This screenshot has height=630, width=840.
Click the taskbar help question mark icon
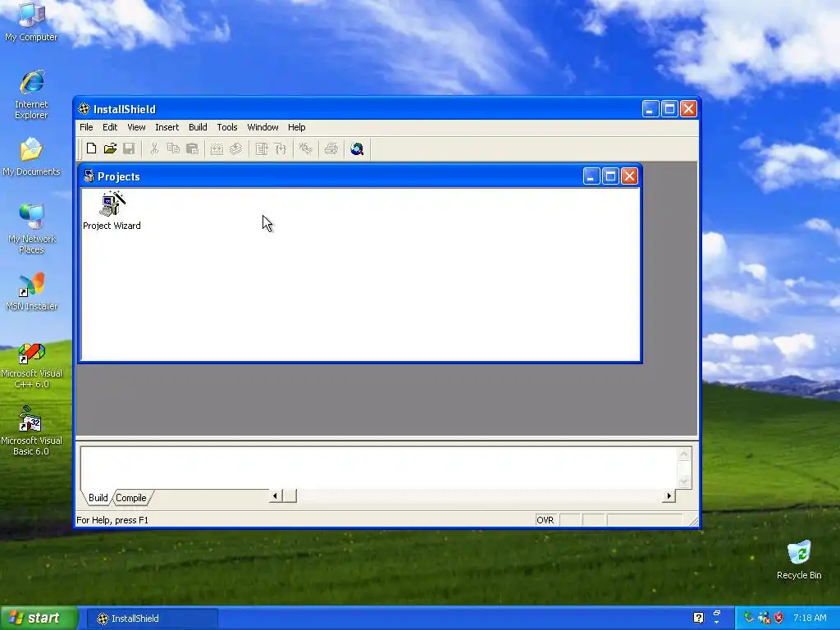tap(699, 619)
